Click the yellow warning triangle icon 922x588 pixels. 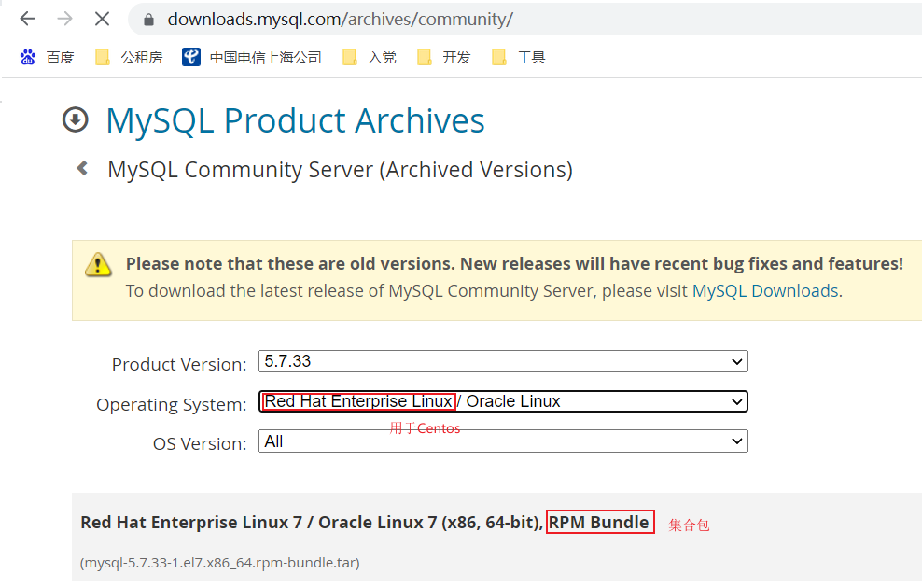tap(98, 265)
